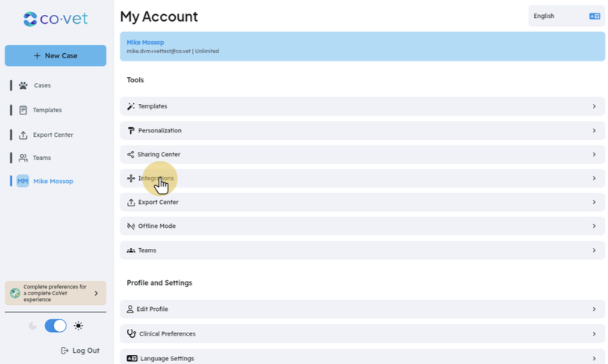The image size is (608, 364).
Task: Open the English language dropdown
Action: point(567,16)
